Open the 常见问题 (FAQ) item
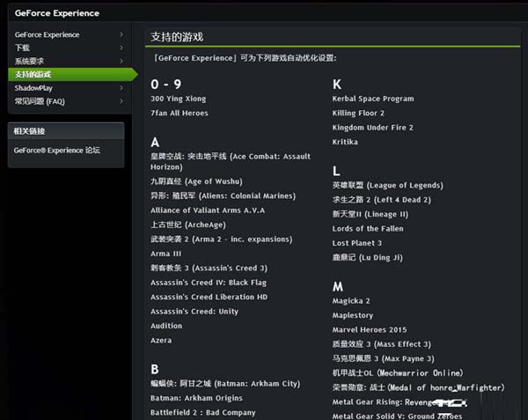The image size is (528, 420). click(40, 101)
